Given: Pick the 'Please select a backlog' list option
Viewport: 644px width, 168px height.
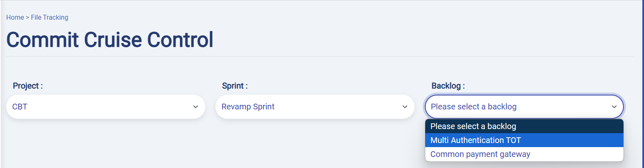Looking at the screenshot, I should coord(473,126).
